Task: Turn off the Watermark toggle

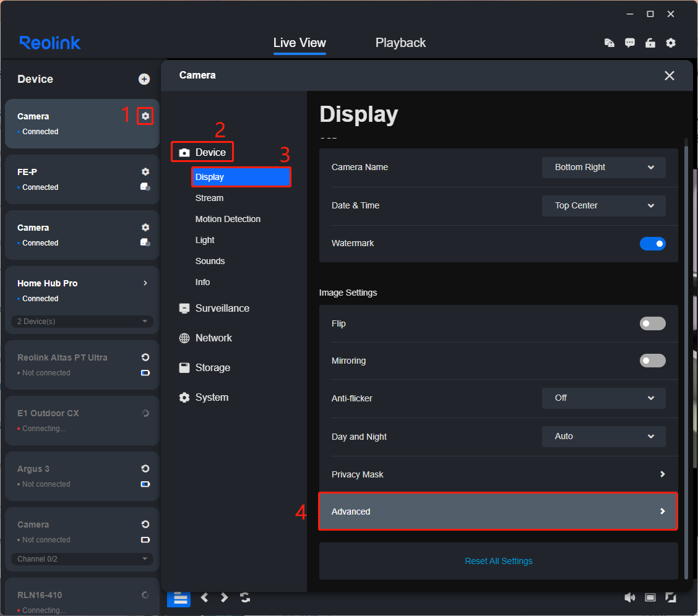Action: point(653,244)
